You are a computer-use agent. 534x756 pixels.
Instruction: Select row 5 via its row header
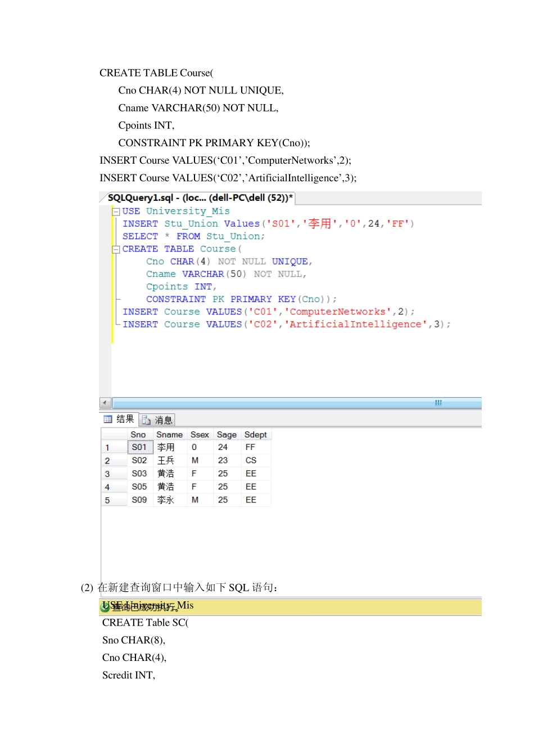point(114,500)
